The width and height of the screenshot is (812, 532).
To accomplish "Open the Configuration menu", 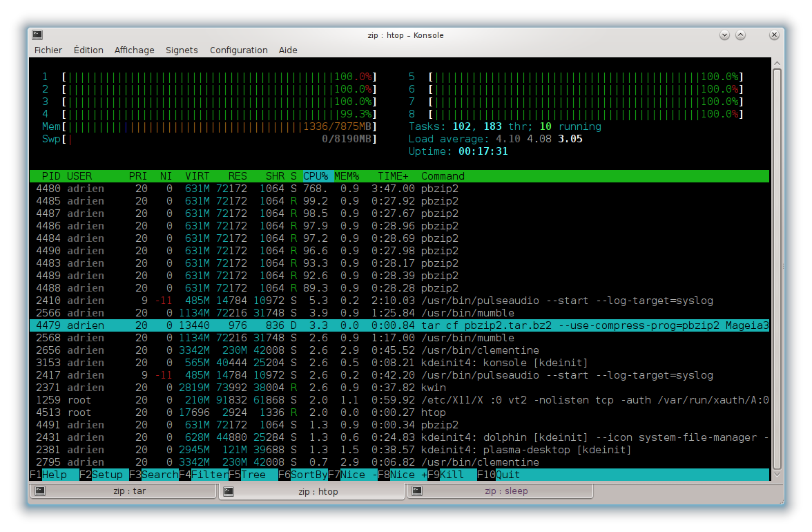I will click(239, 50).
